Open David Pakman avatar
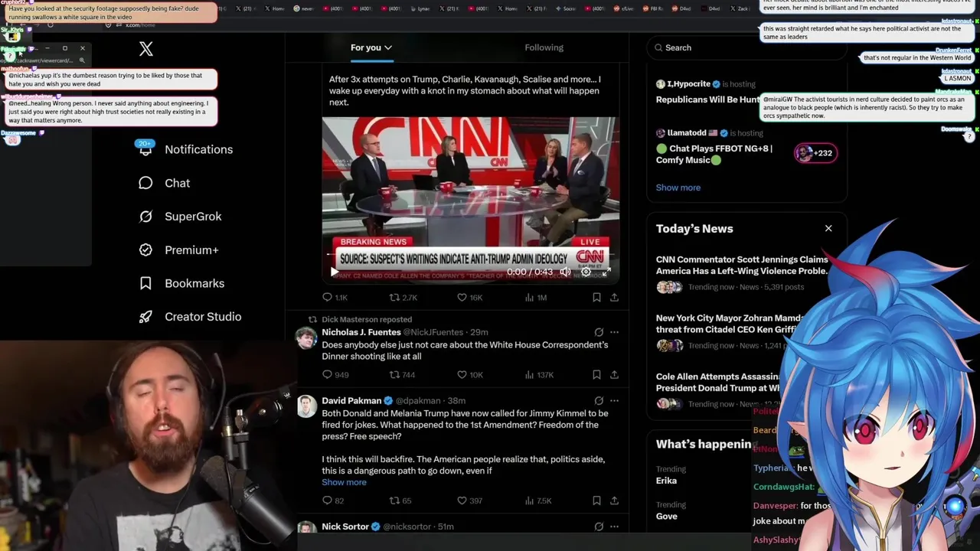This screenshot has height=551, width=980. (x=306, y=406)
